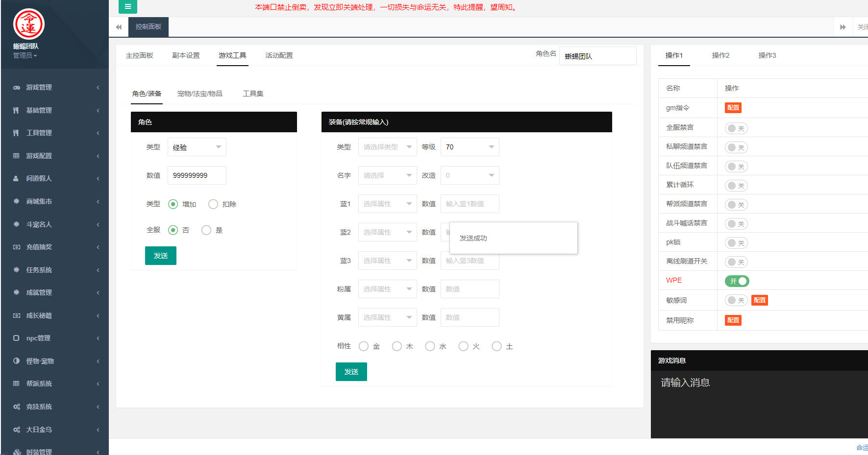Screen dimensions: 868x455
Task: Click the 怪物·宠物 half-circle icon
Action: 16,361
